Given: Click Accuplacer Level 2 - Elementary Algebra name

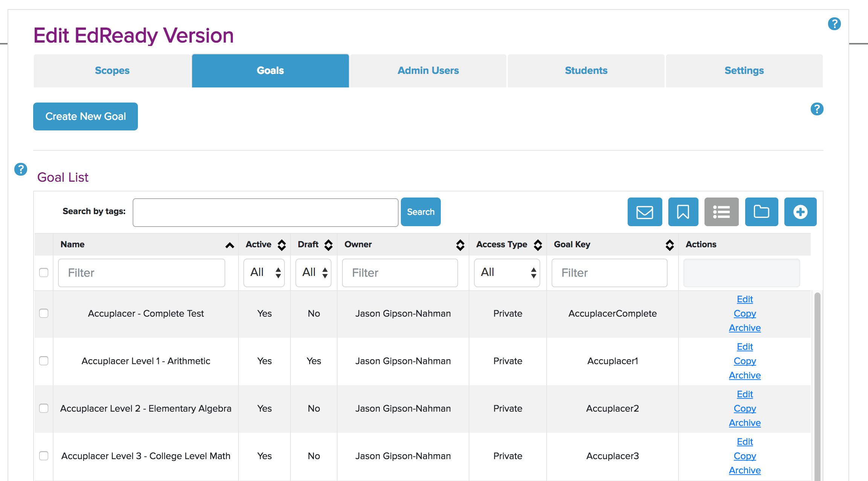Looking at the screenshot, I should (x=146, y=409).
